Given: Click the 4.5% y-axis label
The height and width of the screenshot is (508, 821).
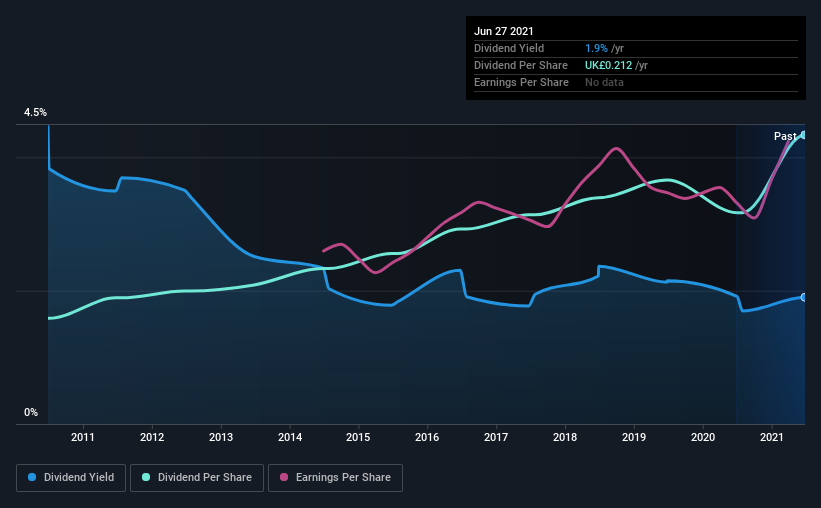Looking at the screenshot, I should coord(35,113).
